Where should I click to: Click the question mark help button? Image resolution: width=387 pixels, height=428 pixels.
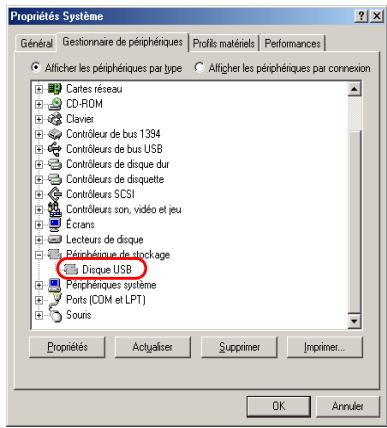pos(361,16)
